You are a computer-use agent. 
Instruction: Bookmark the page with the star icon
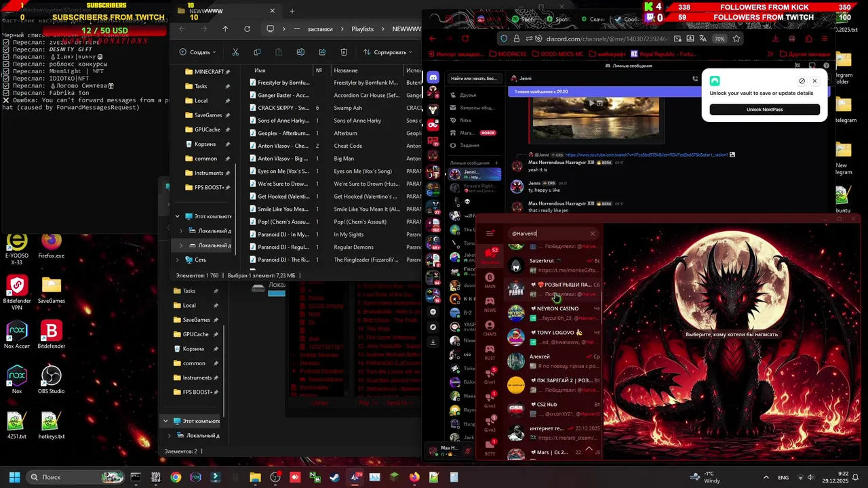tap(736, 39)
